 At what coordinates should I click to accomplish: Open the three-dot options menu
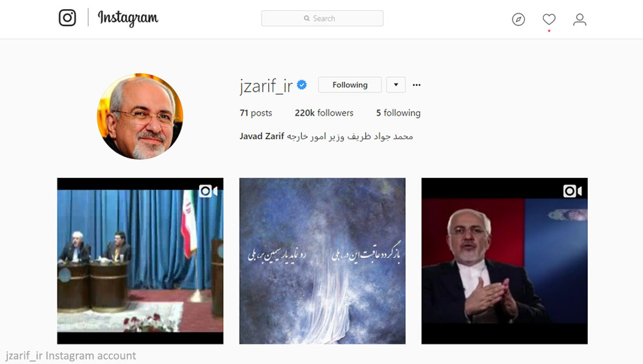[417, 85]
